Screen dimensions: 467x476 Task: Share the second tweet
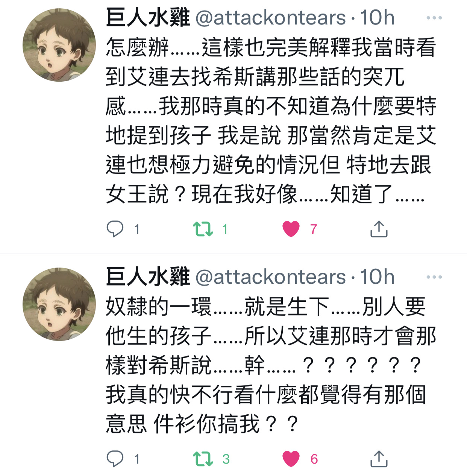point(379,459)
